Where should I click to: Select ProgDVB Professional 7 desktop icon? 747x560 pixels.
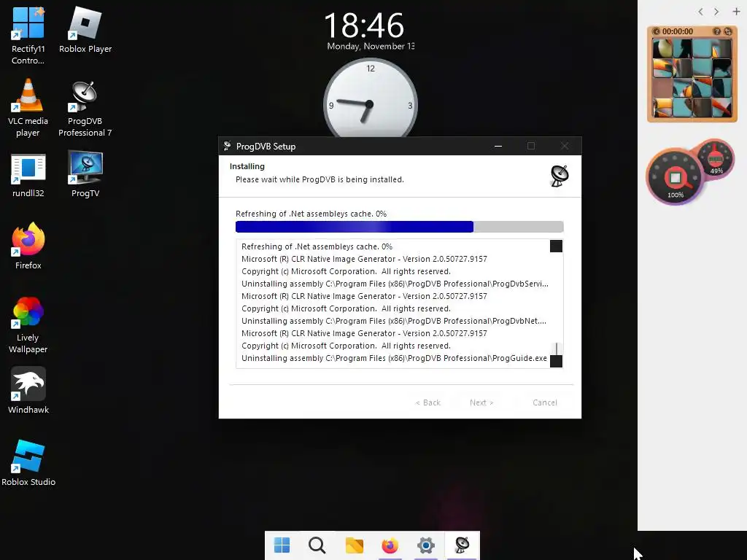click(x=85, y=109)
